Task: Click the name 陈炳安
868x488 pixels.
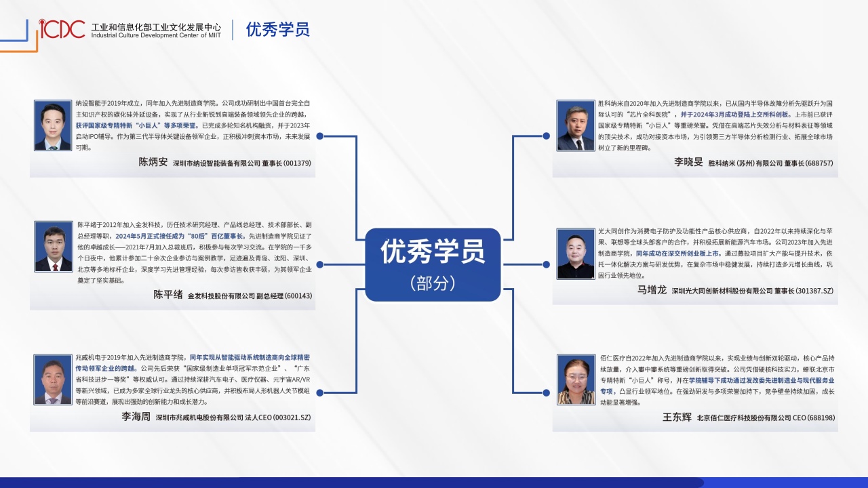Action: coord(153,163)
